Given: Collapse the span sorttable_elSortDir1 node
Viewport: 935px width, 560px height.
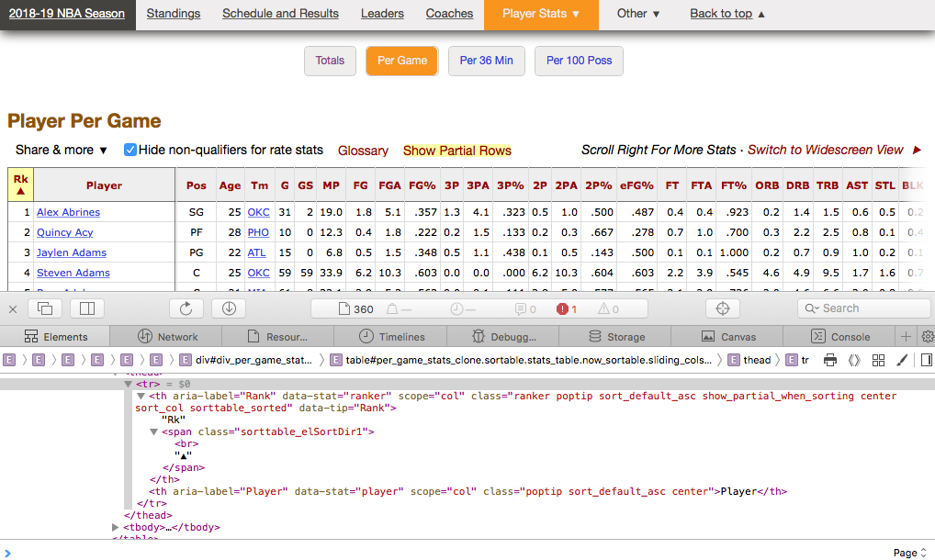Looking at the screenshot, I should tap(154, 431).
